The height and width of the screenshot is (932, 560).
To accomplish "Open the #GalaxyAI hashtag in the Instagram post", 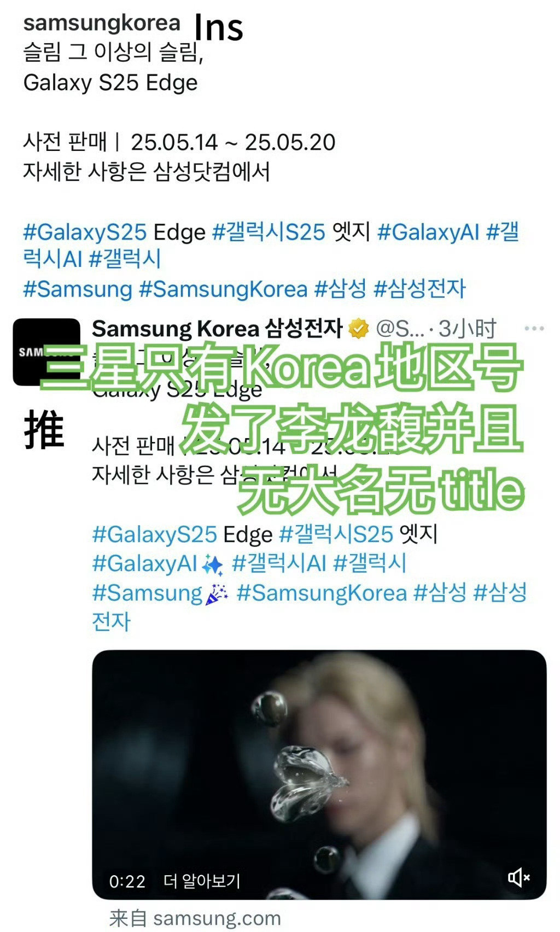I will (428, 232).
